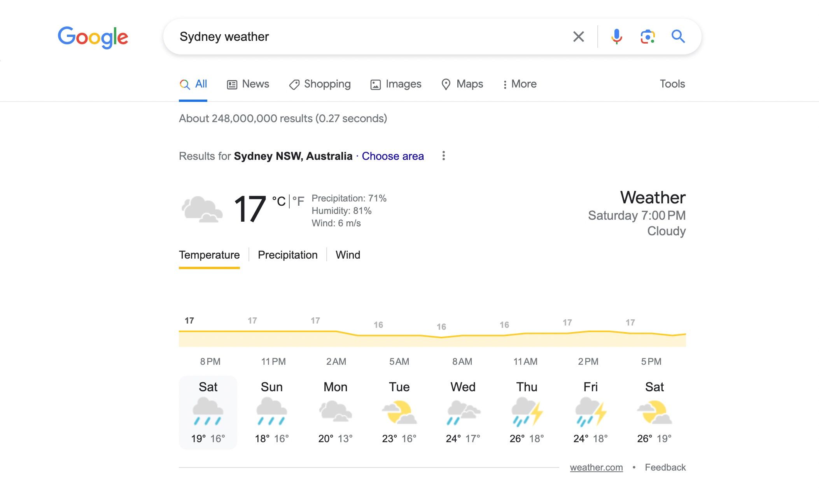Viewport: 819px width, 504px height.
Task: Visit the weather.com source link
Action: (x=596, y=467)
